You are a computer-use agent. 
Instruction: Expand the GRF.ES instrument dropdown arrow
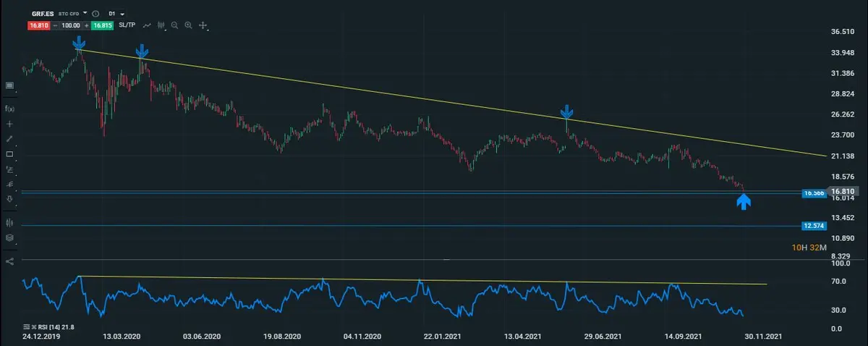coord(85,14)
